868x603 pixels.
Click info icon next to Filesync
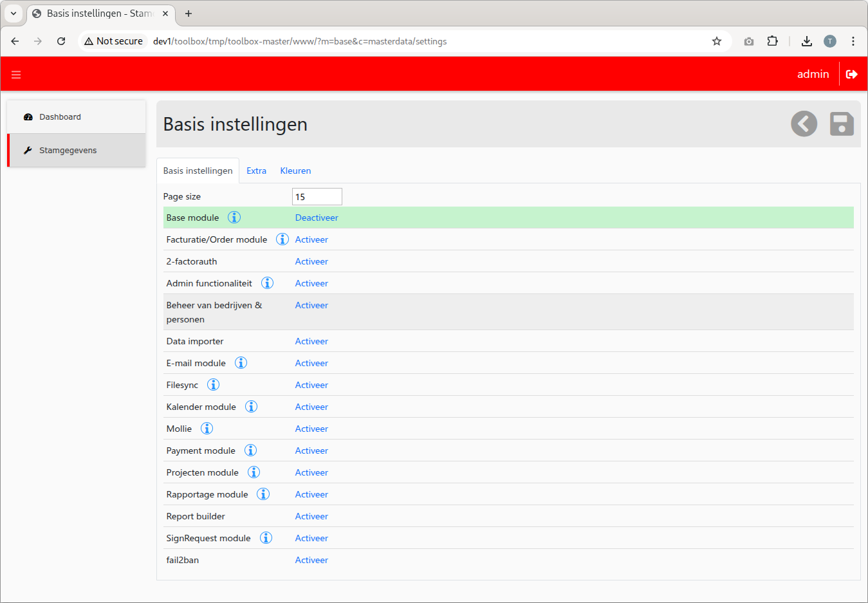(213, 385)
